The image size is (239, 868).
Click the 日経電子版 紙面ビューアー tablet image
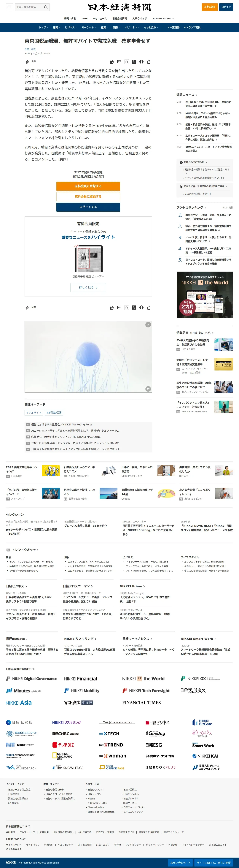pos(88,259)
